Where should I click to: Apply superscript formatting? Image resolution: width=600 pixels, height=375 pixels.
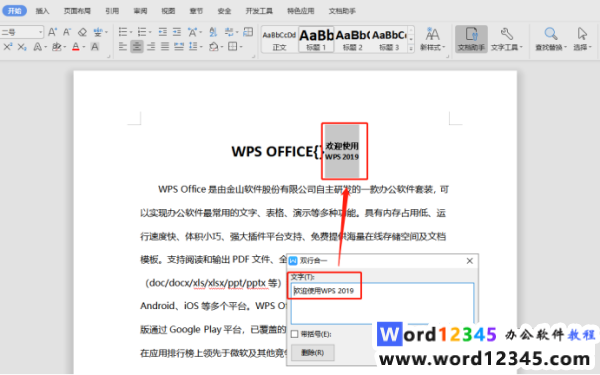(x=8, y=47)
